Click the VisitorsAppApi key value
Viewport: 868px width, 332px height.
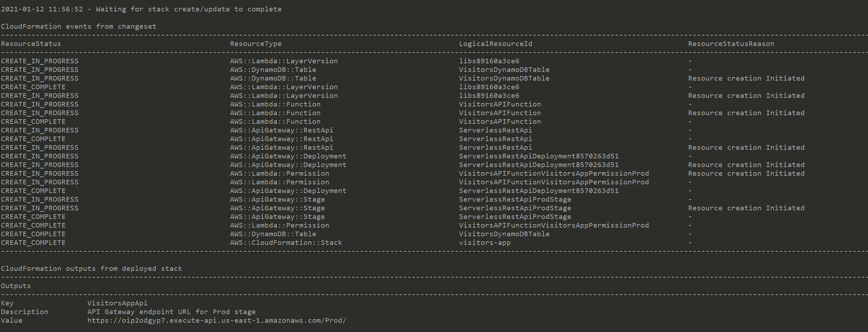coord(117,303)
